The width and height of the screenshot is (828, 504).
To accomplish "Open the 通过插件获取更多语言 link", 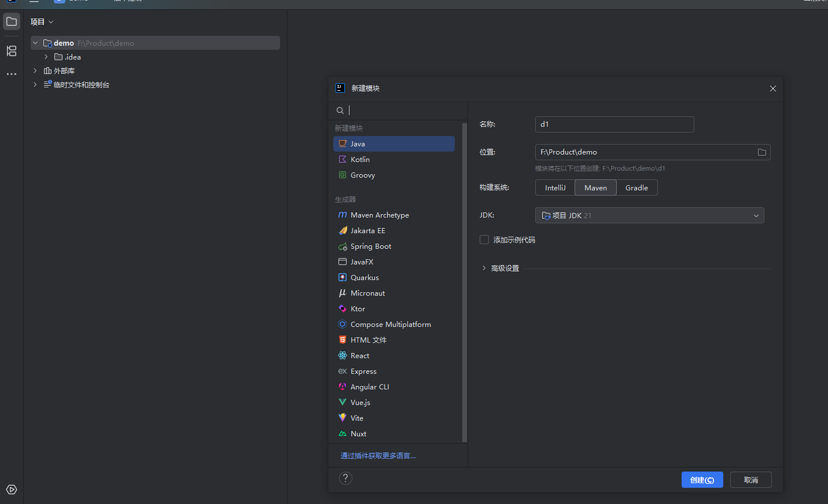I will click(x=378, y=456).
